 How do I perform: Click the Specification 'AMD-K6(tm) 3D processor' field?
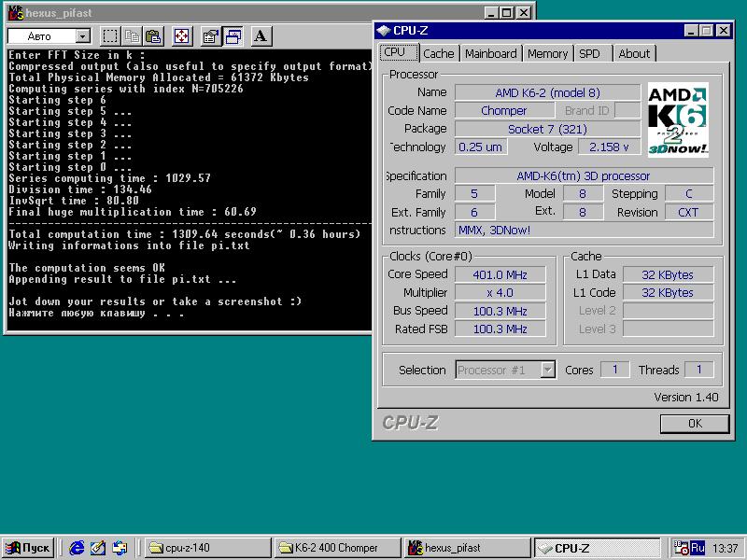point(585,175)
